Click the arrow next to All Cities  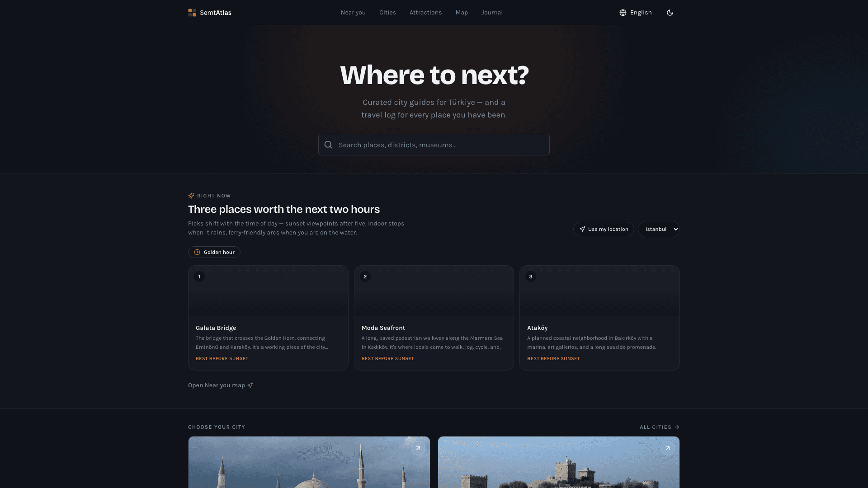click(x=677, y=427)
